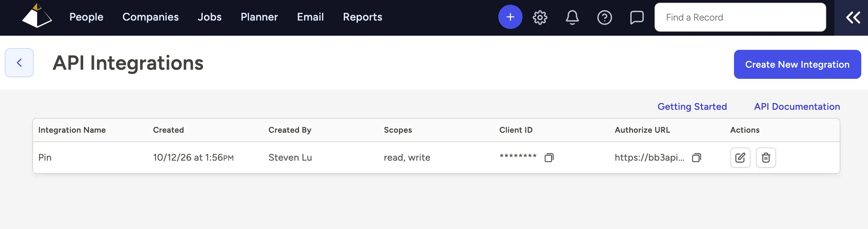Click the https://bb3api... authorize URL text

coord(649,158)
